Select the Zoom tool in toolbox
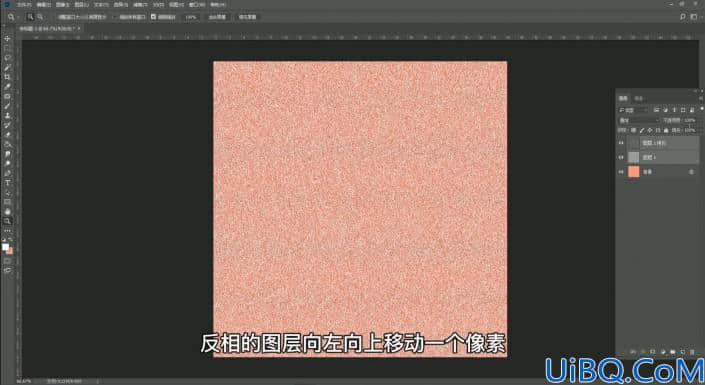 (x=7, y=221)
